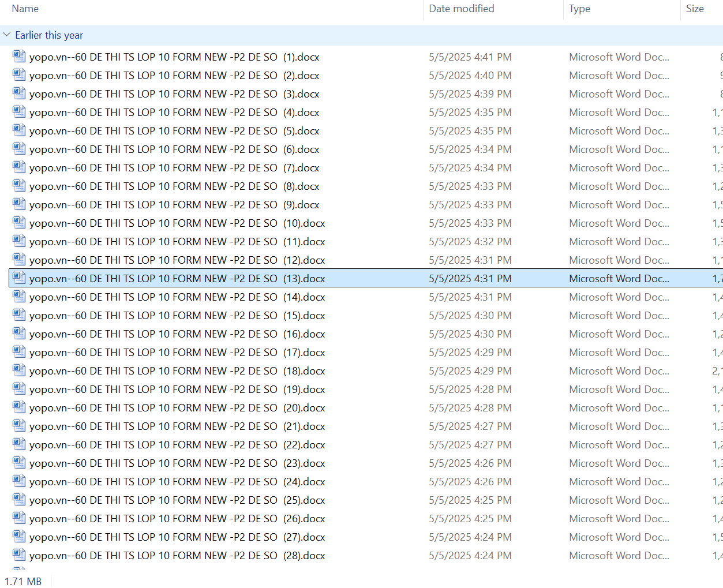Click the 4:29 PM date of file (18).docx
The width and height of the screenshot is (723, 588).
pos(470,371)
